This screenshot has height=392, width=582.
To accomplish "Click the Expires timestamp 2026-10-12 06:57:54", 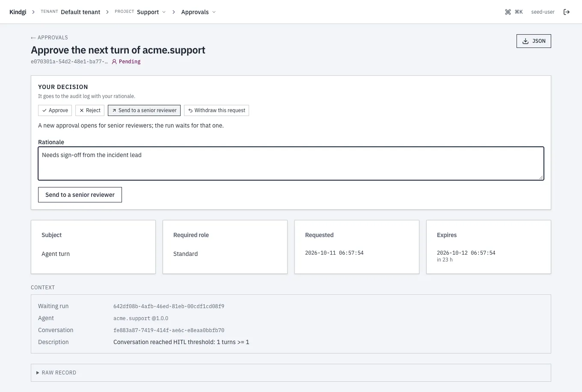I will click(x=466, y=253).
